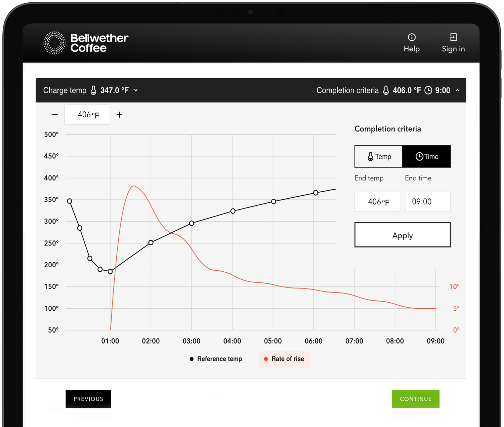The height and width of the screenshot is (427, 504).
Task: Click the thermometer icon in completion criteria bar
Action: pos(386,90)
